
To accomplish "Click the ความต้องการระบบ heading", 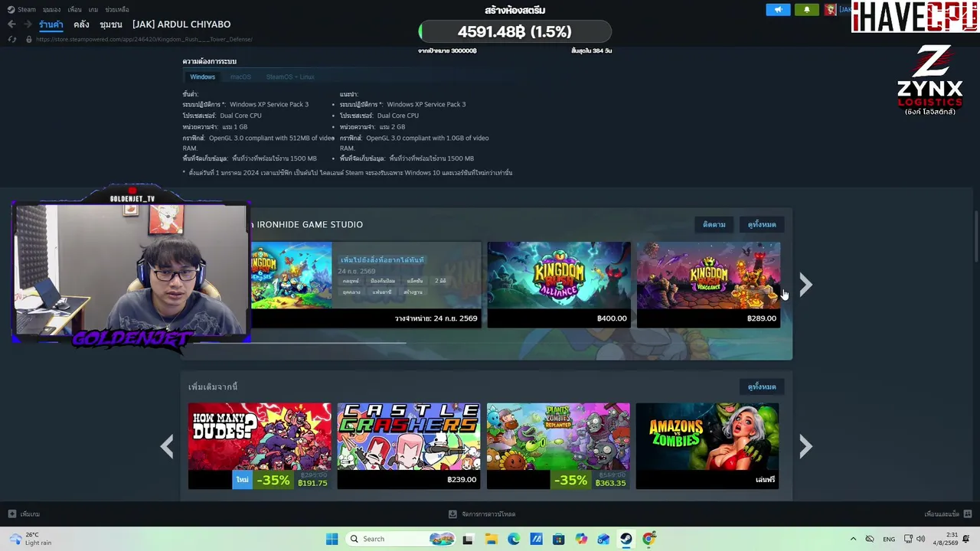I will 209,61.
